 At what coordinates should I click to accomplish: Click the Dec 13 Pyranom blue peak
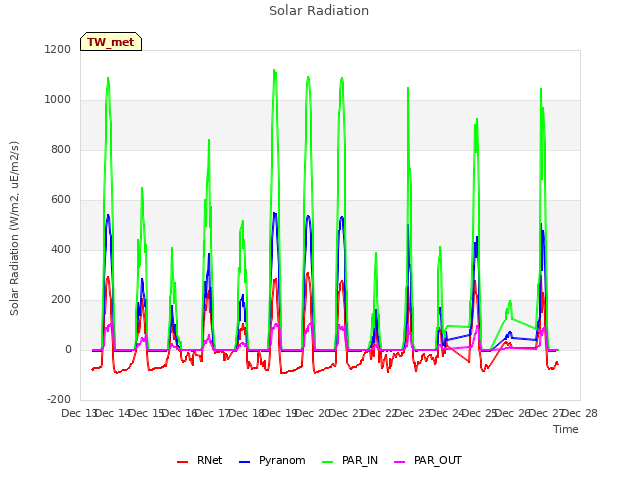(108, 215)
